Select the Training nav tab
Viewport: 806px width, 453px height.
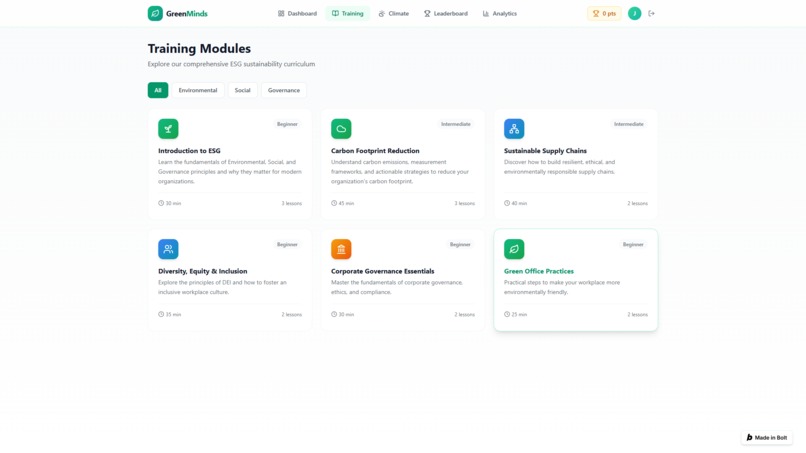pos(347,13)
